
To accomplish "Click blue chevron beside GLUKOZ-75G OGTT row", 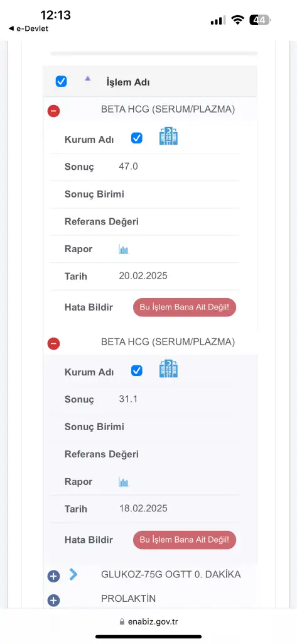I will (x=73, y=574).
